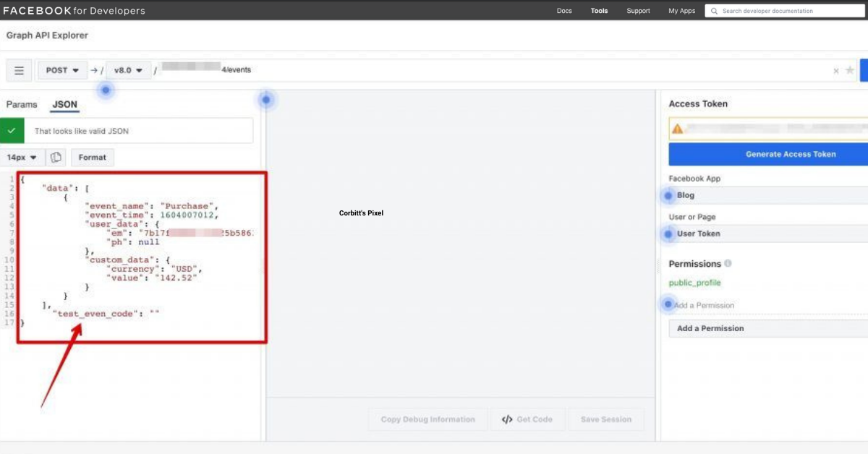Click the "ph": null line
868x454 pixels.
[133, 242]
